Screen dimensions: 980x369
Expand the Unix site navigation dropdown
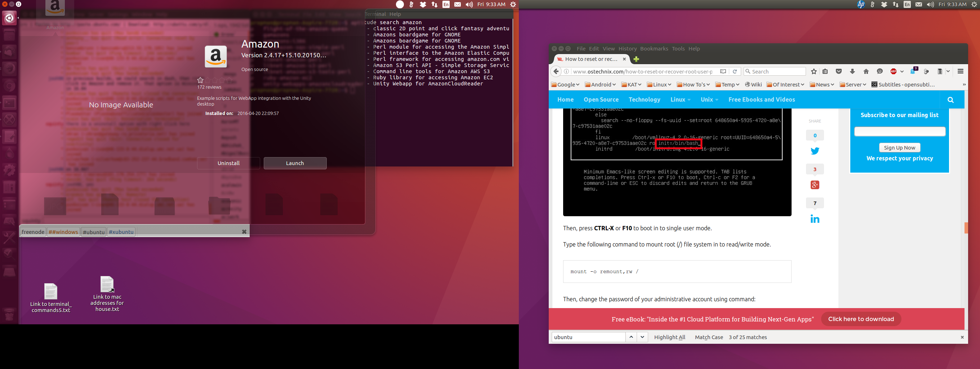(x=709, y=100)
